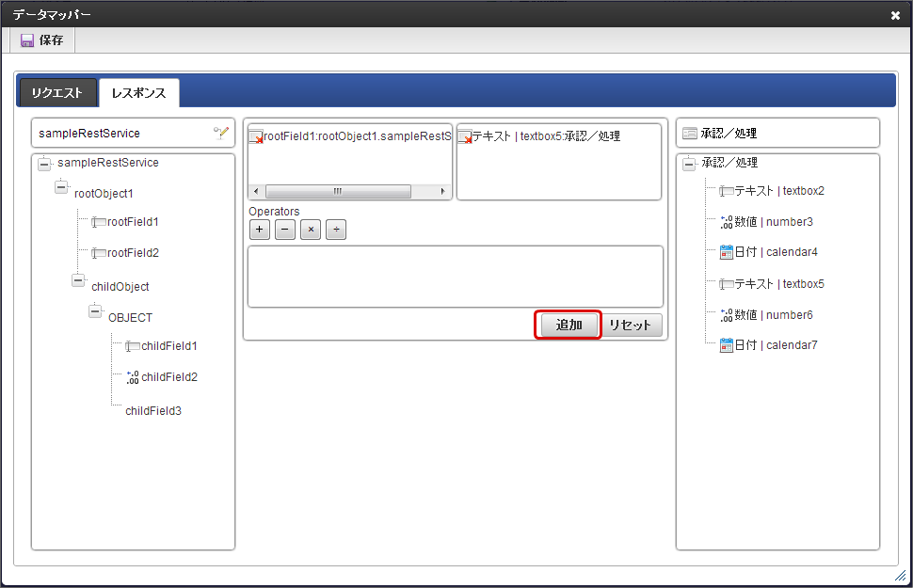Click the childField1 text field icon
This screenshot has width=913, height=588.
click(x=133, y=346)
